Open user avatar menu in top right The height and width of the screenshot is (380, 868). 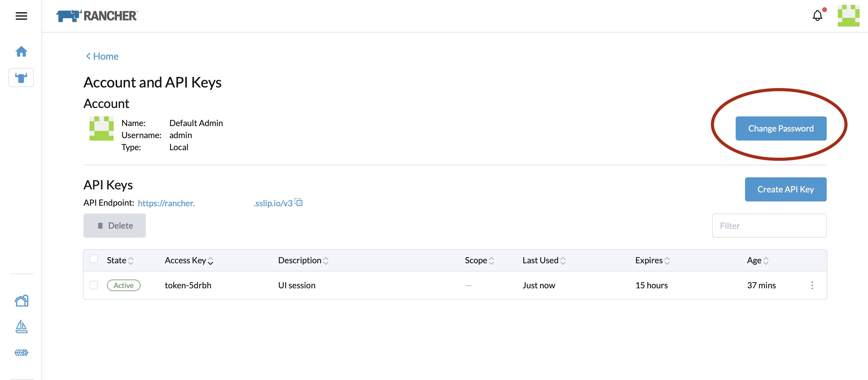[x=848, y=15]
